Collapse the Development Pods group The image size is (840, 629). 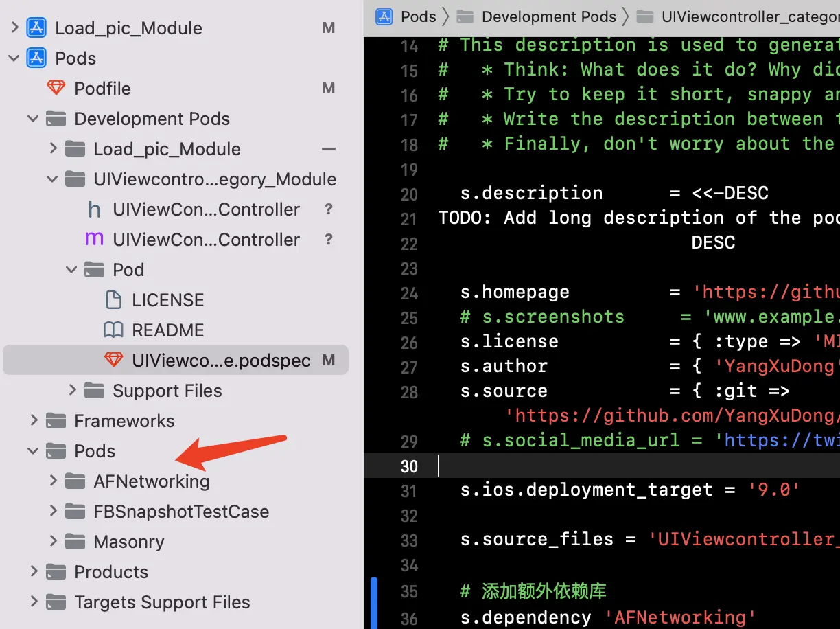click(33, 119)
